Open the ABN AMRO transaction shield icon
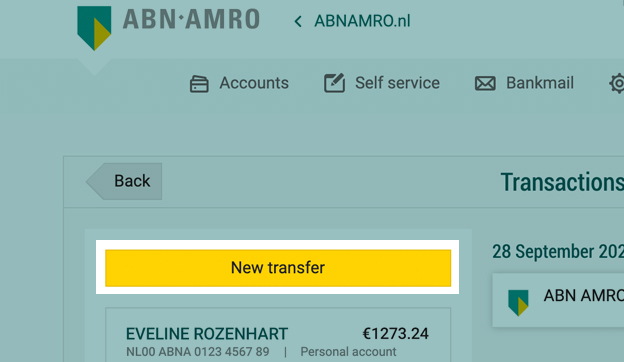 tap(518, 303)
